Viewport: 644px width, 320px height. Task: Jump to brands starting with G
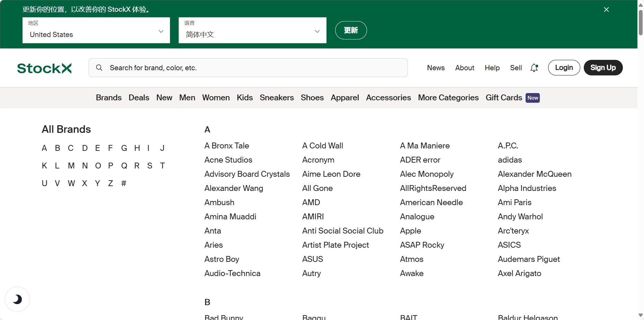point(124,148)
